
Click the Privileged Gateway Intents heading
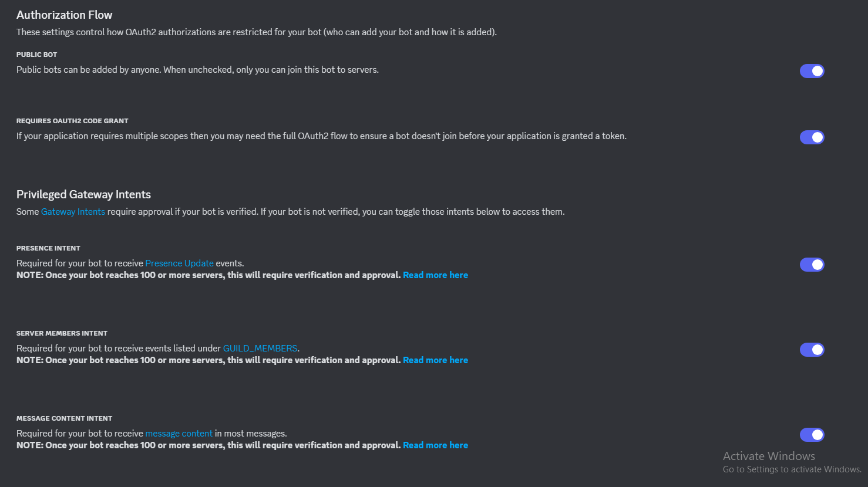click(x=83, y=194)
